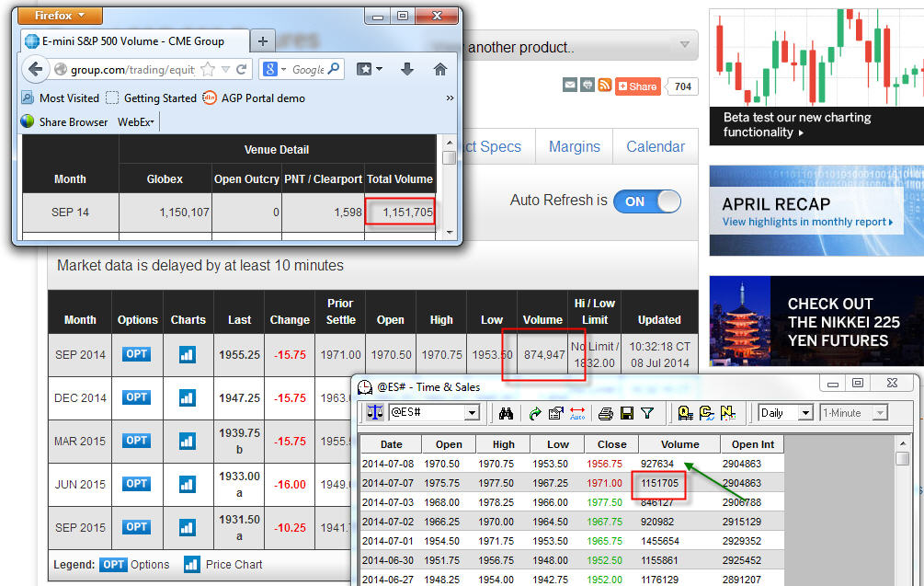Select the 2014-07-01 row in Time & Sales
Viewport: 924px width, 586px height.
[572, 541]
